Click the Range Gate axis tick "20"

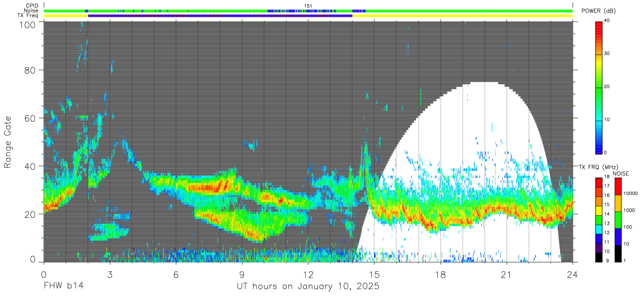30,214
